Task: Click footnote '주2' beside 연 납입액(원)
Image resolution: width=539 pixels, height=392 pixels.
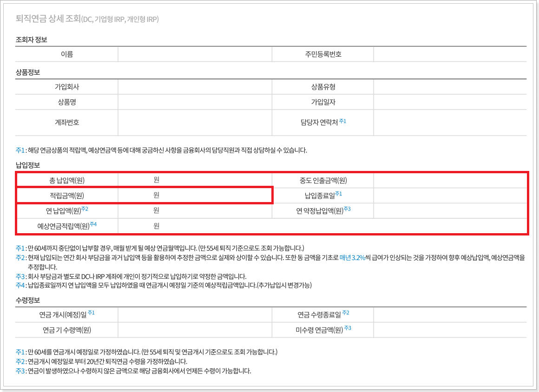Action: (85, 209)
